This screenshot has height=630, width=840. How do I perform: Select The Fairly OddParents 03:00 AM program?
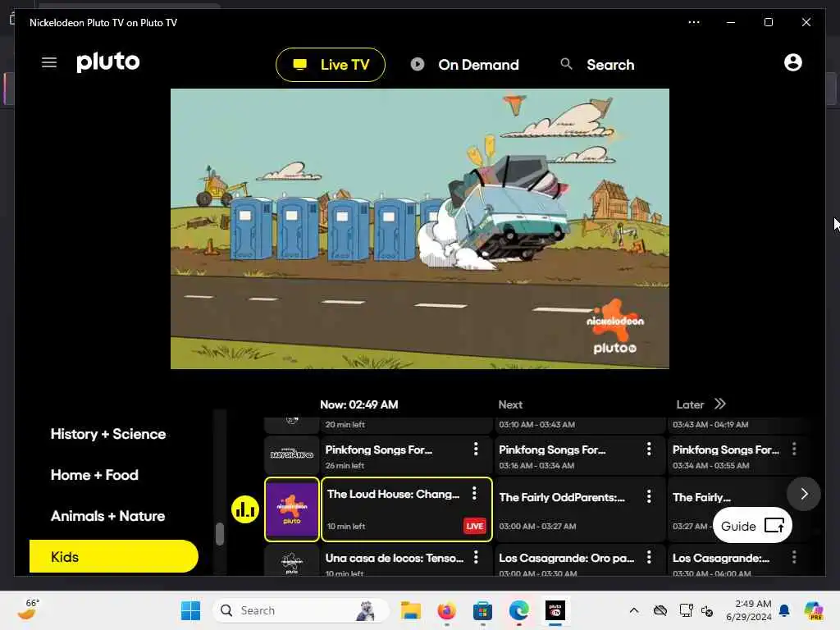click(580, 509)
